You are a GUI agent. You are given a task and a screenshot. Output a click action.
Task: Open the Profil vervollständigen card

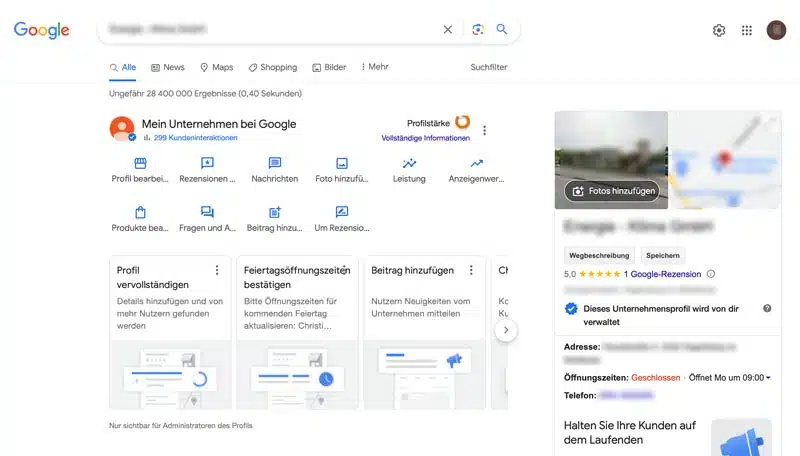(170, 333)
